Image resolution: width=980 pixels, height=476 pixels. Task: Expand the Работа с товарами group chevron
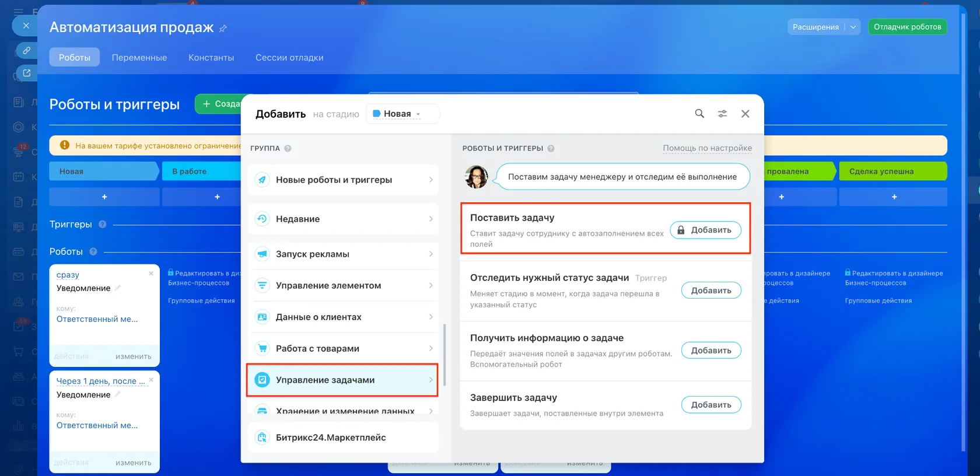(x=431, y=348)
